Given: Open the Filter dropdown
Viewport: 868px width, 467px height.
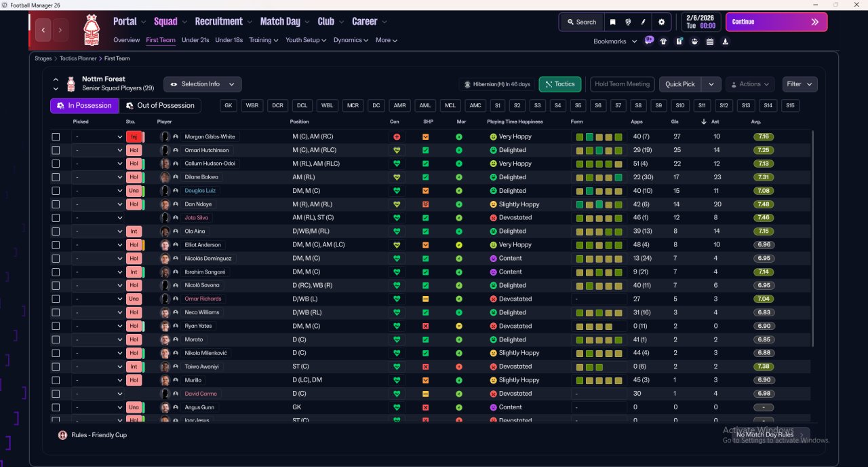Looking at the screenshot, I should (x=800, y=84).
